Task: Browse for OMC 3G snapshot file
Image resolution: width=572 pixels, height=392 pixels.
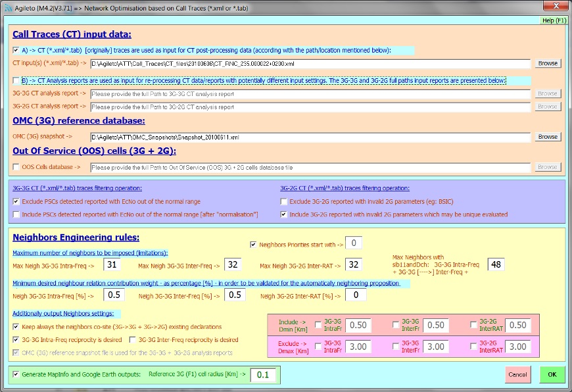Action: pos(548,137)
